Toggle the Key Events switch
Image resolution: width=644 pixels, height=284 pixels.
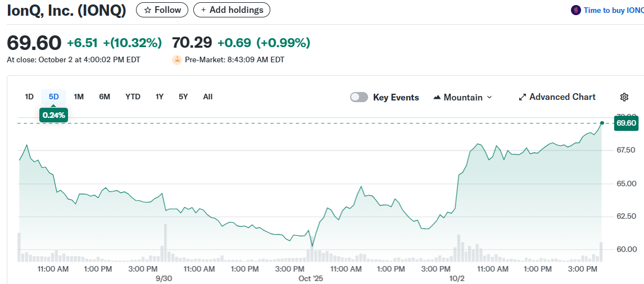(x=359, y=97)
